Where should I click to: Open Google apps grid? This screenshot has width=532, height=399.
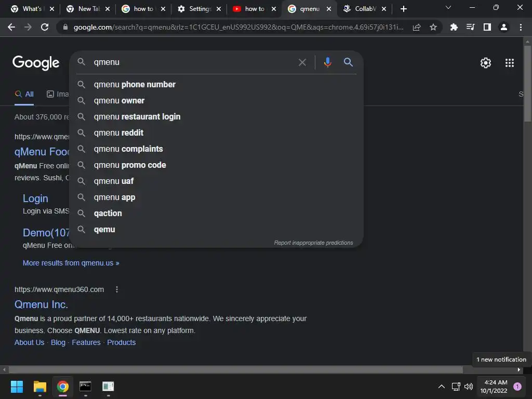[509, 63]
